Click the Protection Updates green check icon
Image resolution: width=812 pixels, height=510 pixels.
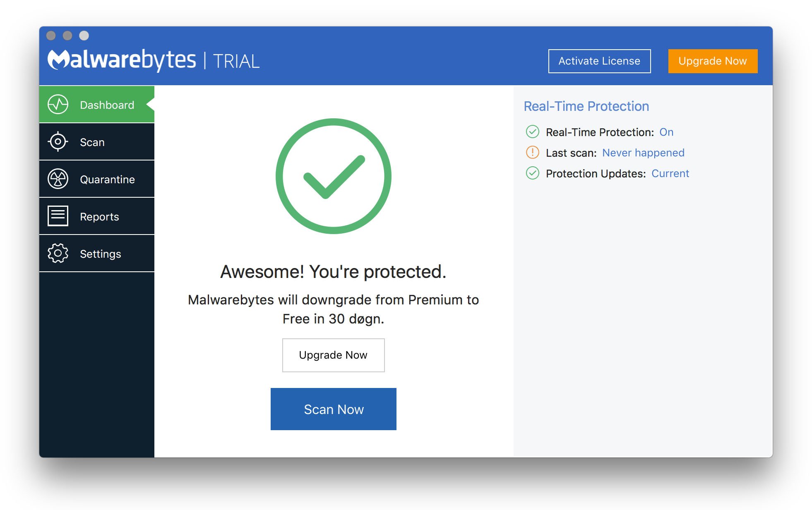point(532,173)
